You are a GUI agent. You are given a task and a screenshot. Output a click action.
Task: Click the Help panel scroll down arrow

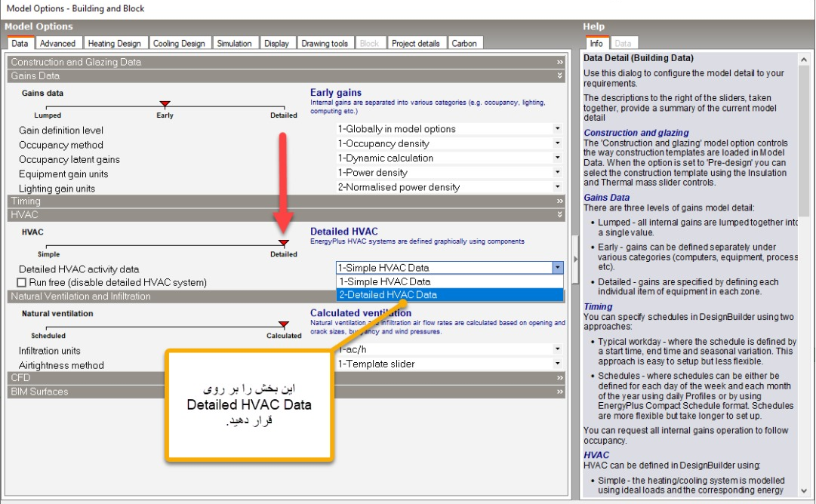point(804,490)
